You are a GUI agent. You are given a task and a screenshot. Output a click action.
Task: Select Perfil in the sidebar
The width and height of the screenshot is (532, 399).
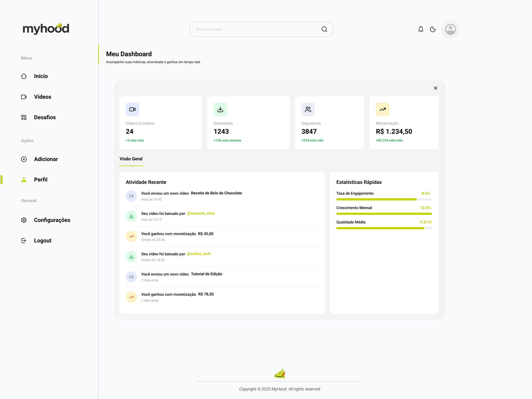coord(40,180)
